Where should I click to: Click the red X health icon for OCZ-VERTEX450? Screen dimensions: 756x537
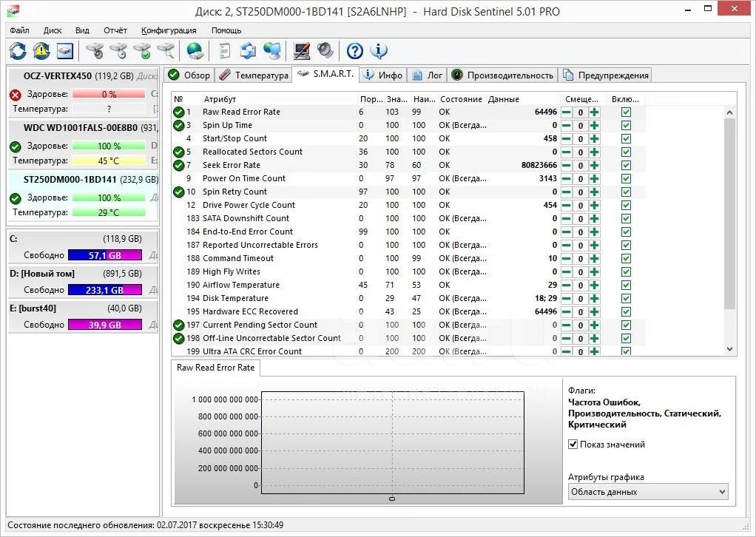[x=16, y=95]
